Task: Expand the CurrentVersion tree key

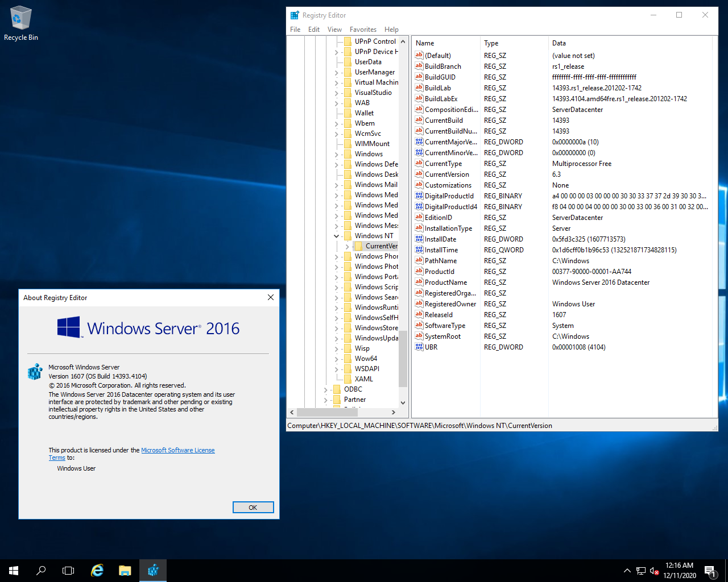Action: point(347,246)
